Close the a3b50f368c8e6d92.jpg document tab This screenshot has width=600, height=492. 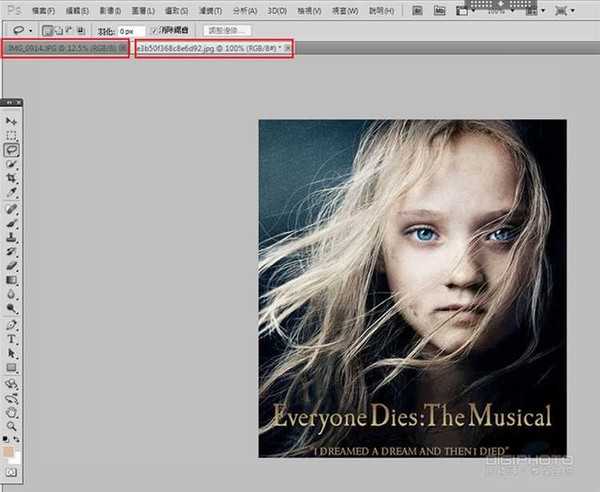point(288,48)
